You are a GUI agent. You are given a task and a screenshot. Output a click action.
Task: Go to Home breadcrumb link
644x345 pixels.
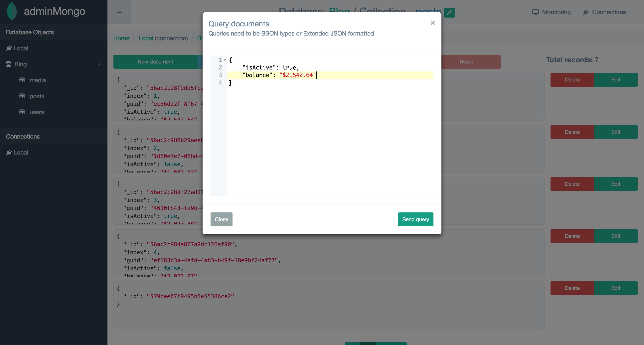pyautogui.click(x=121, y=38)
